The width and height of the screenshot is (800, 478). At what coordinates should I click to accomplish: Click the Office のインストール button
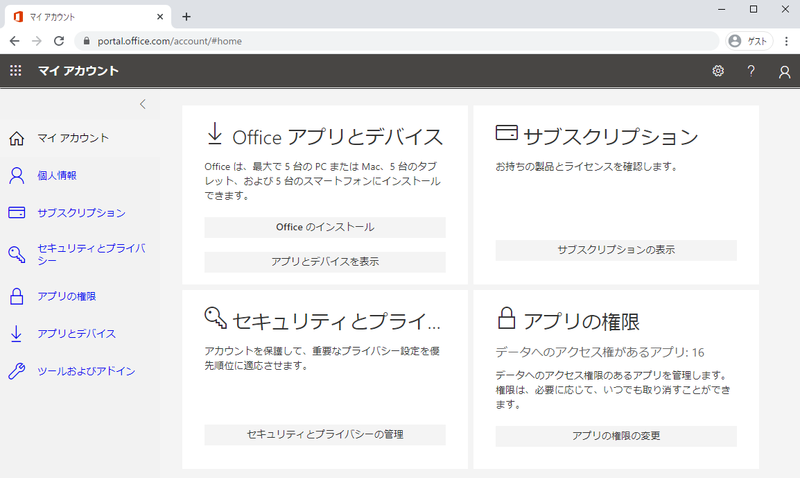point(325,228)
